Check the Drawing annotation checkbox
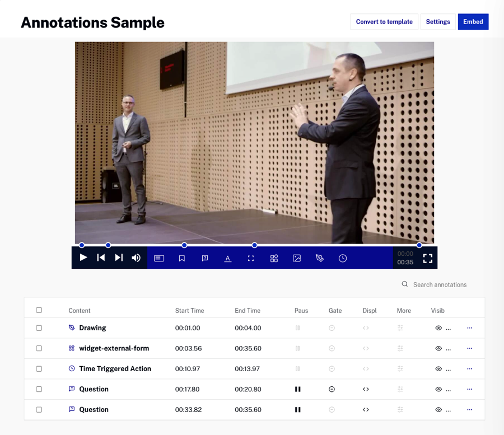 (x=39, y=328)
